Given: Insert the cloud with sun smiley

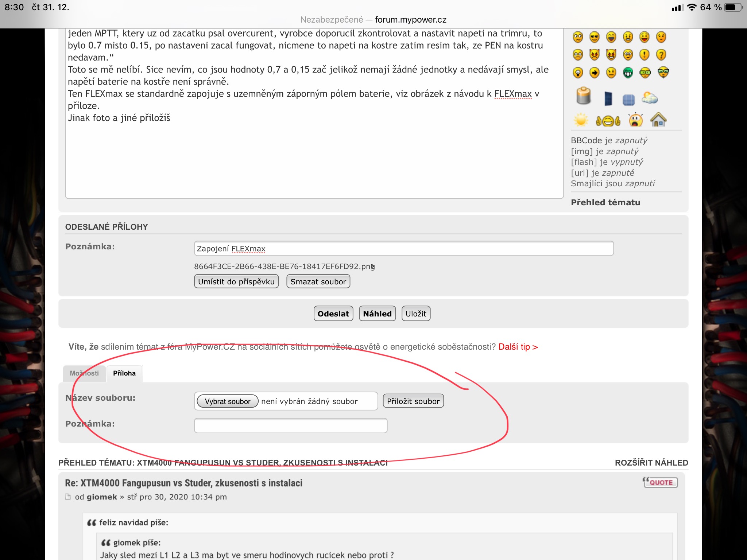Looking at the screenshot, I should (x=649, y=98).
